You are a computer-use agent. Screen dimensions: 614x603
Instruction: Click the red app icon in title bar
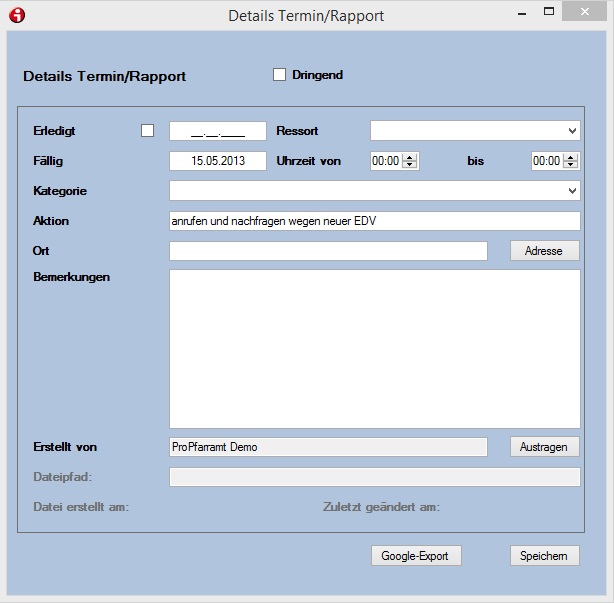pyautogui.click(x=15, y=15)
